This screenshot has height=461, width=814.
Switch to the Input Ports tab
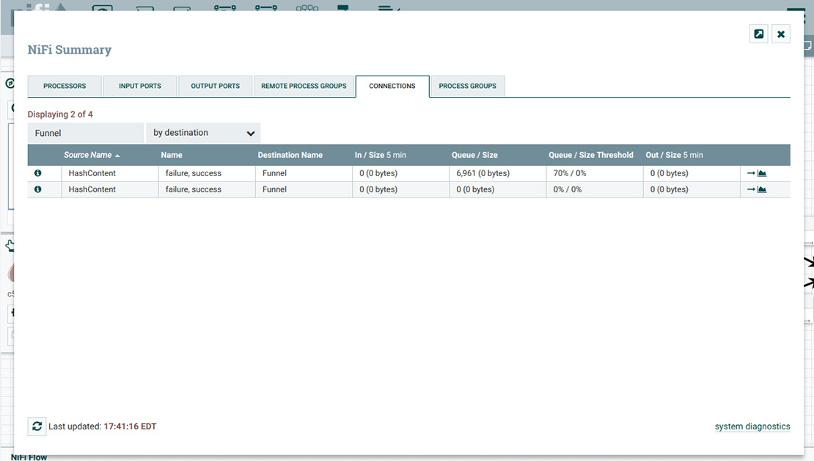(x=140, y=86)
